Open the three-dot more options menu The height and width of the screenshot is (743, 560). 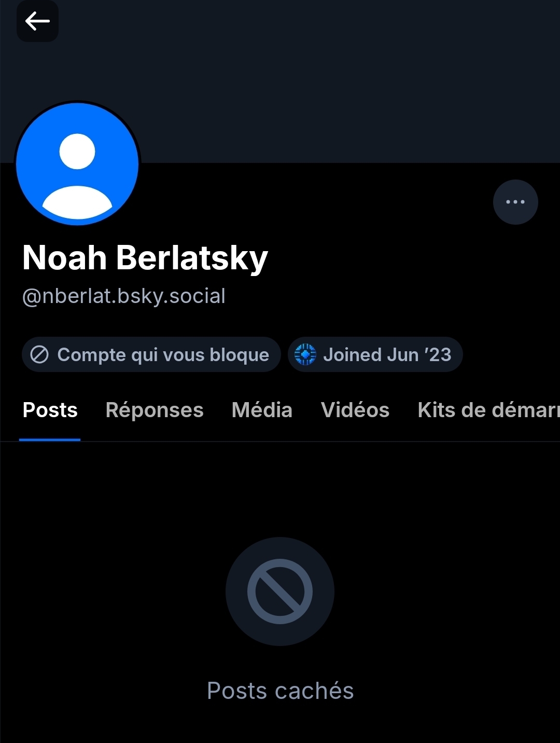(515, 202)
